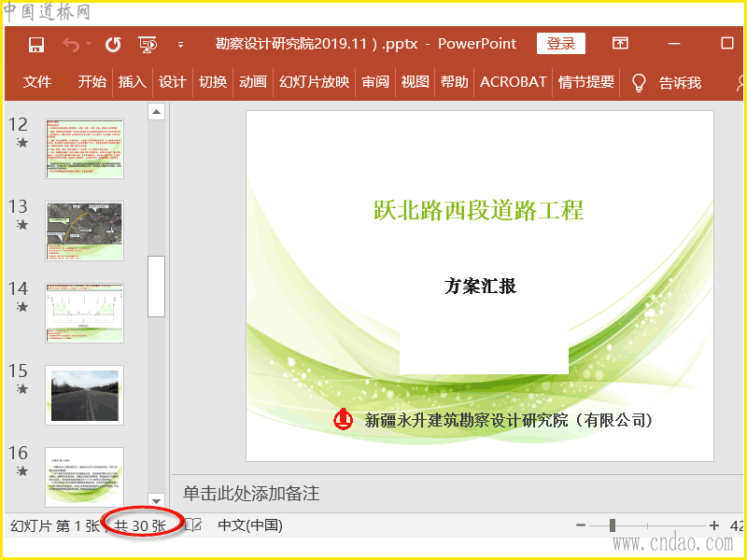Viewport: 747px width, 560px height.
Task: Click the Redo/Repeat circular arrow icon
Action: 113,45
